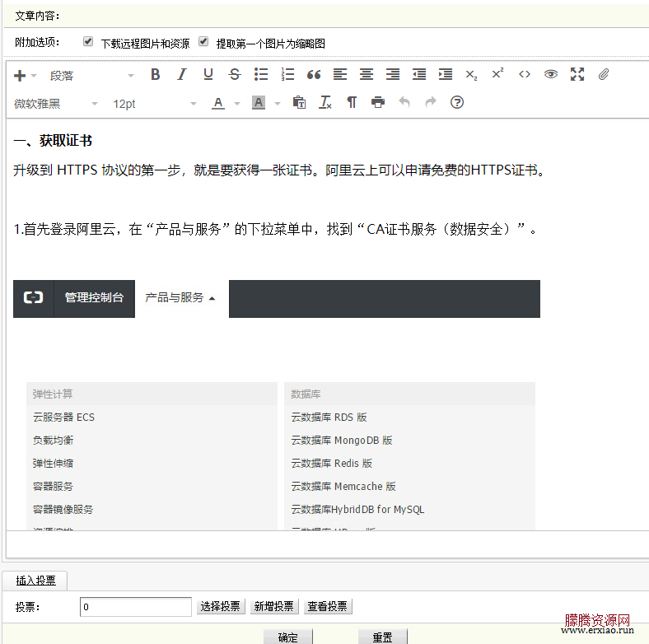Switch editor to fullscreen mode
Viewport: 649px width, 644px height.
point(577,74)
